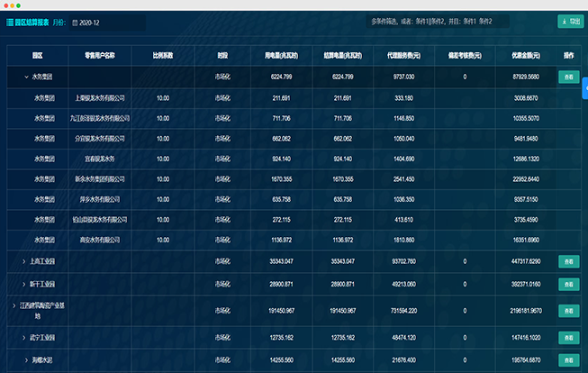588x373 pixels.
Task: Click the list icon beside 园区结算报表 title
Action: [11, 21]
